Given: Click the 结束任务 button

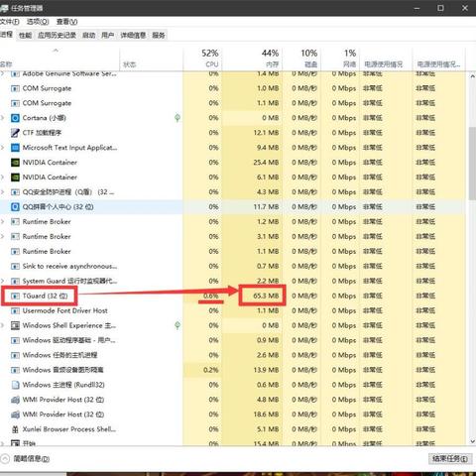Looking at the screenshot, I should (450, 459).
